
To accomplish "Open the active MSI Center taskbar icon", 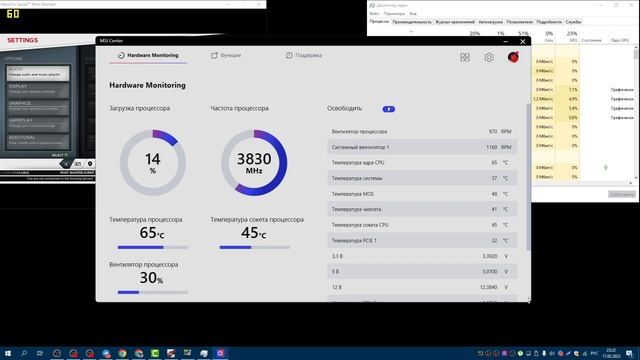I will 220,353.
